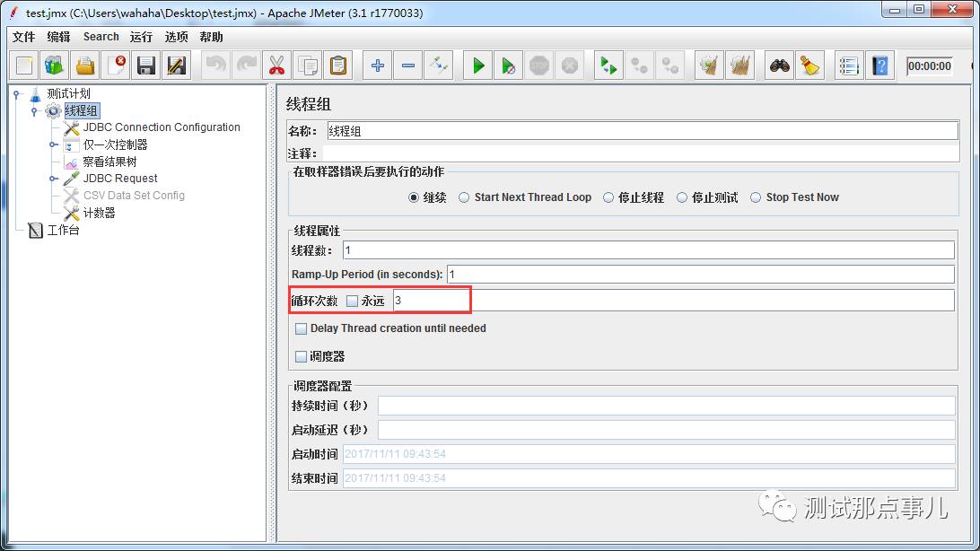Click the Cut scissors icon
Image resolution: width=980 pixels, height=551 pixels.
tap(277, 66)
